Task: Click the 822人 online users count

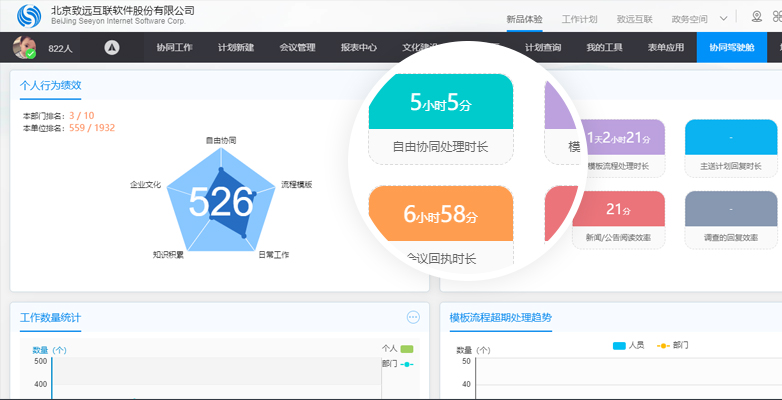Action: point(61,48)
